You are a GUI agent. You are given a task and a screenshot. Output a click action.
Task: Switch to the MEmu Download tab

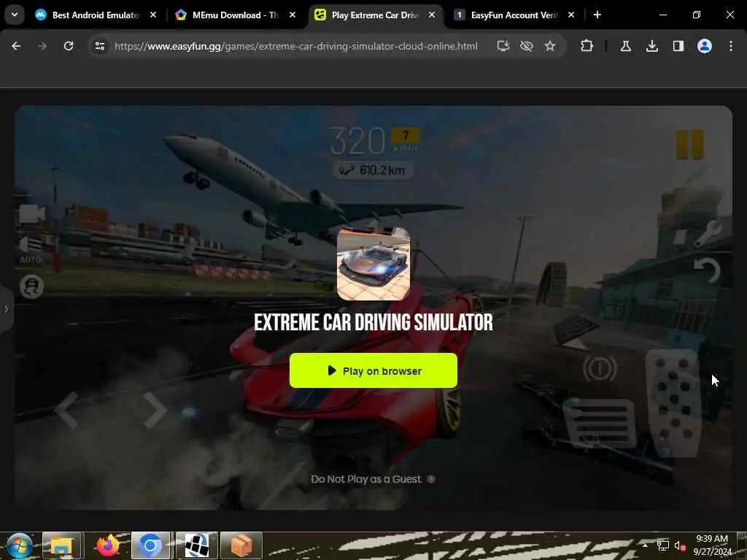(x=235, y=15)
